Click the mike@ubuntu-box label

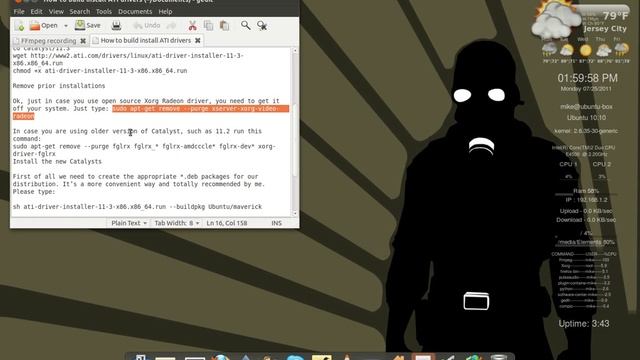pos(586,107)
